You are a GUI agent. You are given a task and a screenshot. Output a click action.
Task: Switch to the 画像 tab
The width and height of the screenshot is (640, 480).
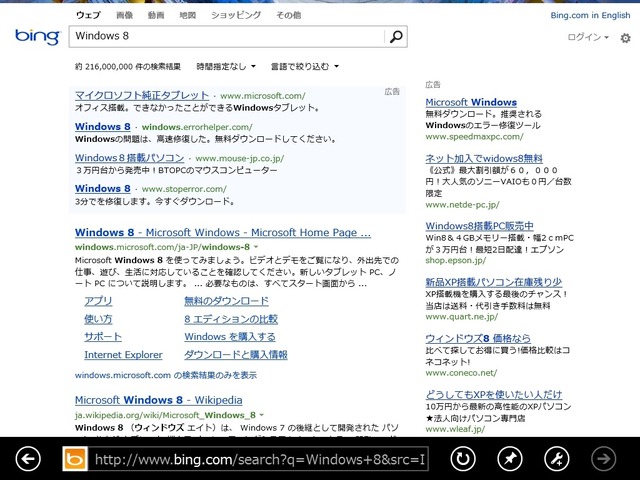tap(124, 15)
